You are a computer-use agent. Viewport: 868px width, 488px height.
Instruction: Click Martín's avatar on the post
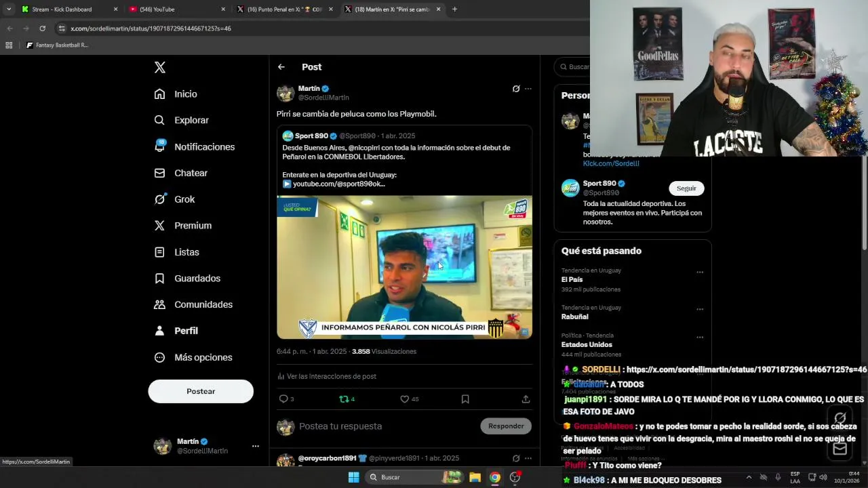pos(285,94)
